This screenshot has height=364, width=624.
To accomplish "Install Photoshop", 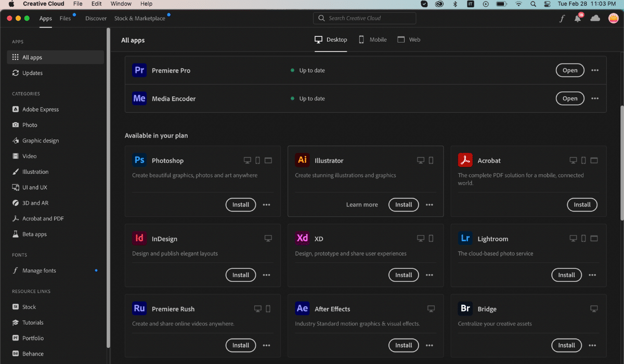I will [241, 204].
